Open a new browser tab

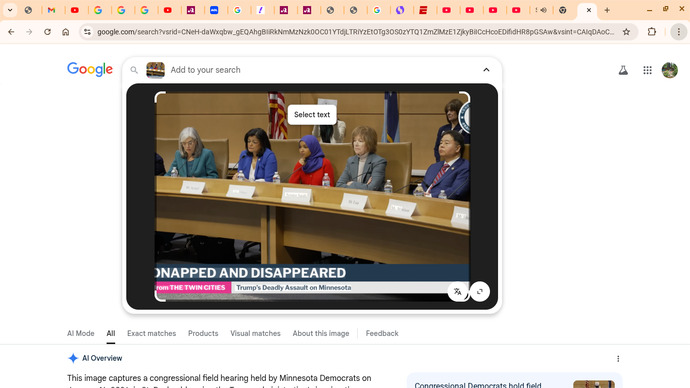click(x=607, y=10)
